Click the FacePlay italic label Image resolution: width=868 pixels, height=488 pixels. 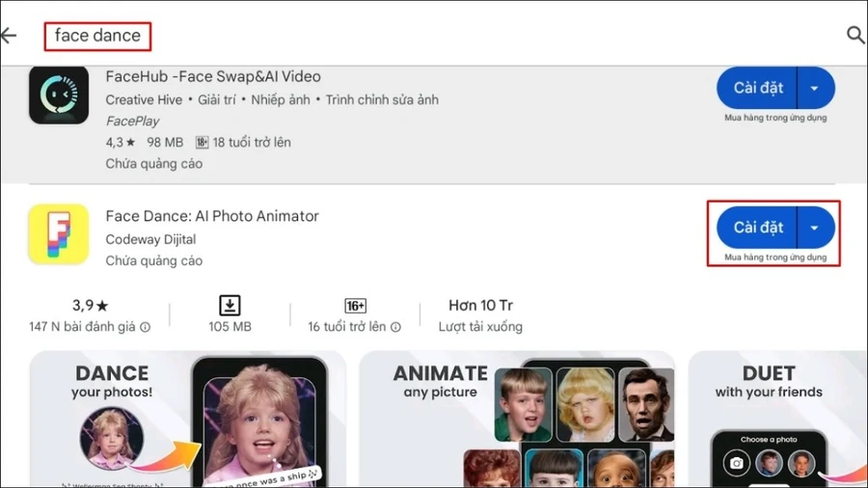pyautogui.click(x=132, y=121)
